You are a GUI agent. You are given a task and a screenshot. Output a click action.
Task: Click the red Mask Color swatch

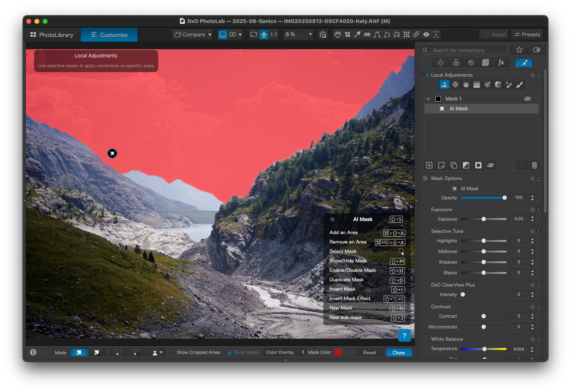point(338,352)
